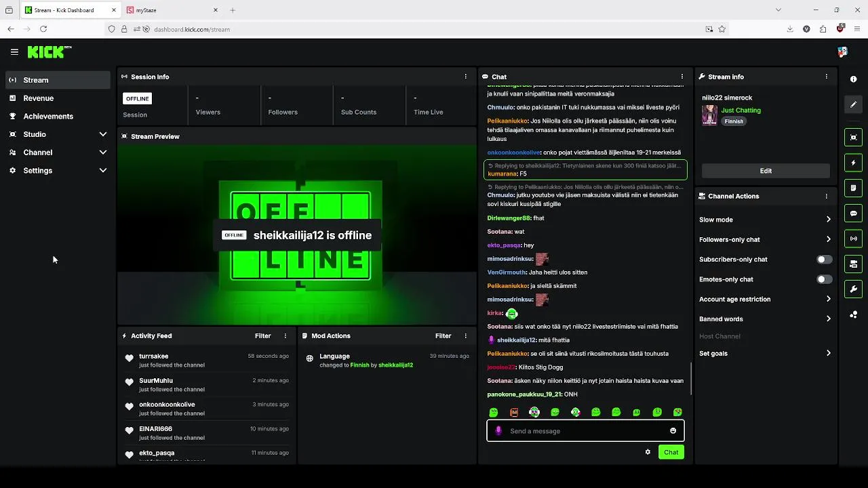Click the Finnish language tag in Stream info
Screen dimensions: 868x488
(734, 121)
